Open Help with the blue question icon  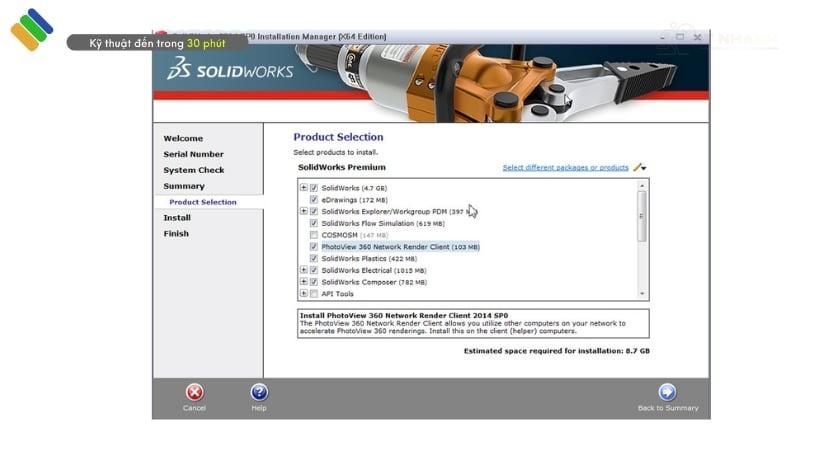click(x=259, y=392)
